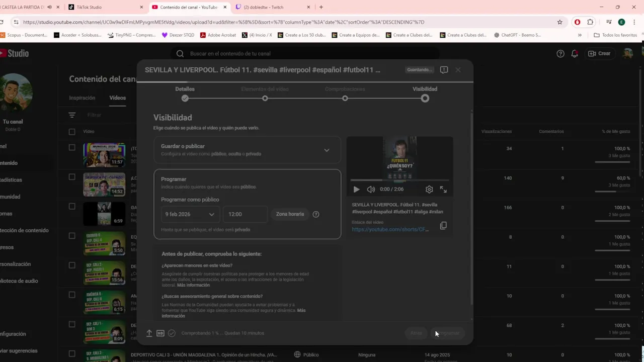The height and width of the screenshot is (362, 644).
Task: Open the Adobe Acrobat bookmark
Action: pyautogui.click(x=218, y=35)
